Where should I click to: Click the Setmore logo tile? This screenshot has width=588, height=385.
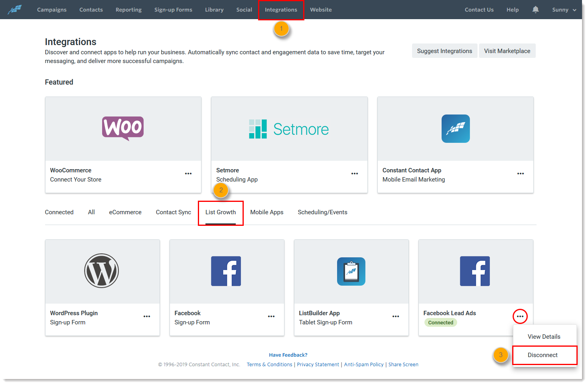(x=289, y=129)
